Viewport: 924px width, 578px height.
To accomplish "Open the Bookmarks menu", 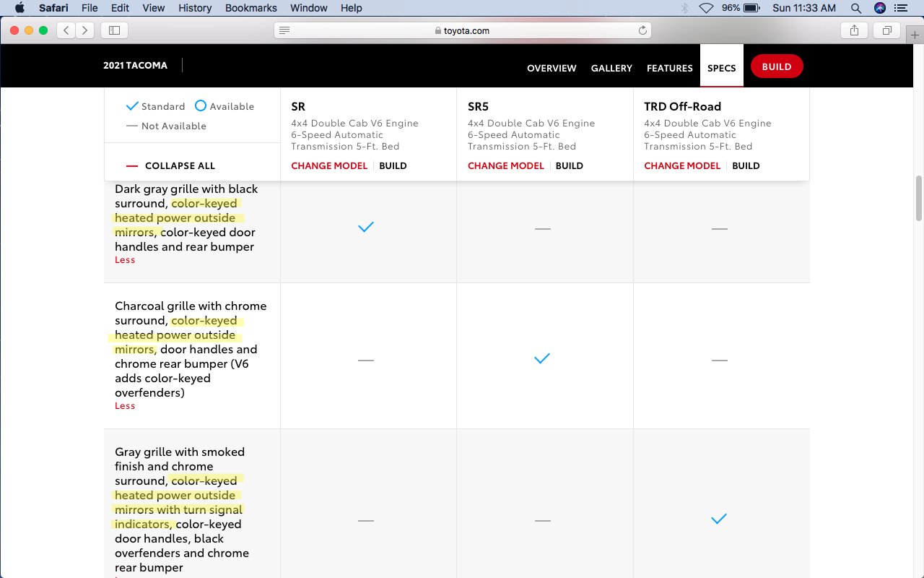I will point(251,8).
